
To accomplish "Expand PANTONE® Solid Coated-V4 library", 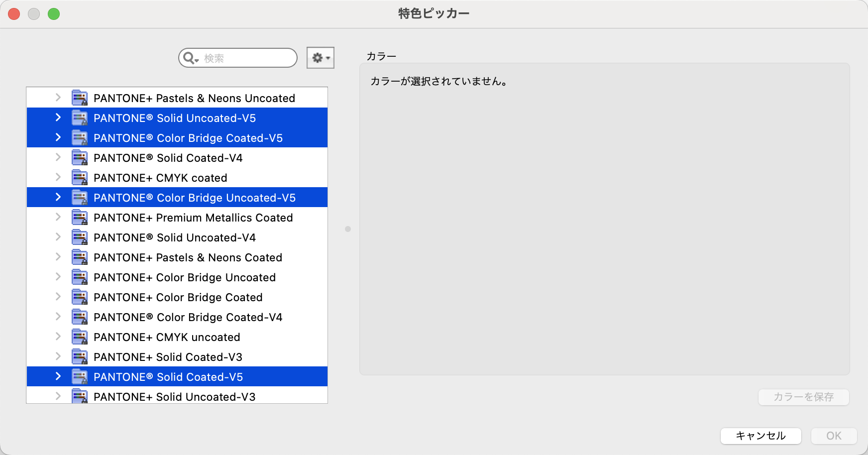I will pos(58,157).
